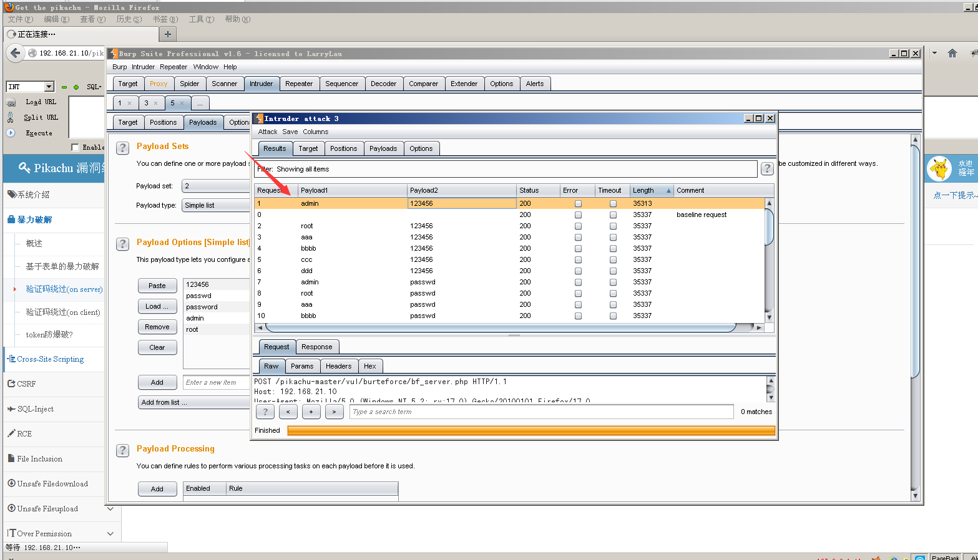Close Intruder tab number 1
Screen dimensions: 978x560
click(129, 104)
